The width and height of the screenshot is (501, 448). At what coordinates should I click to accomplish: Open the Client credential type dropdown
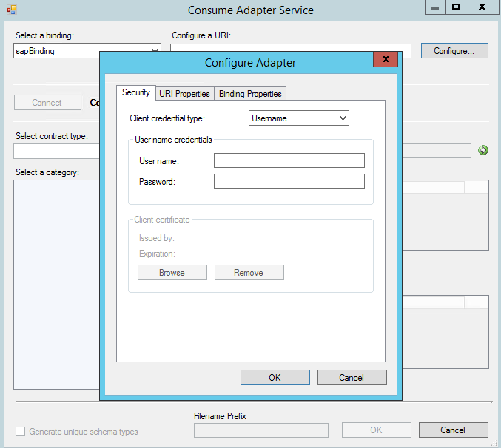[x=299, y=118]
